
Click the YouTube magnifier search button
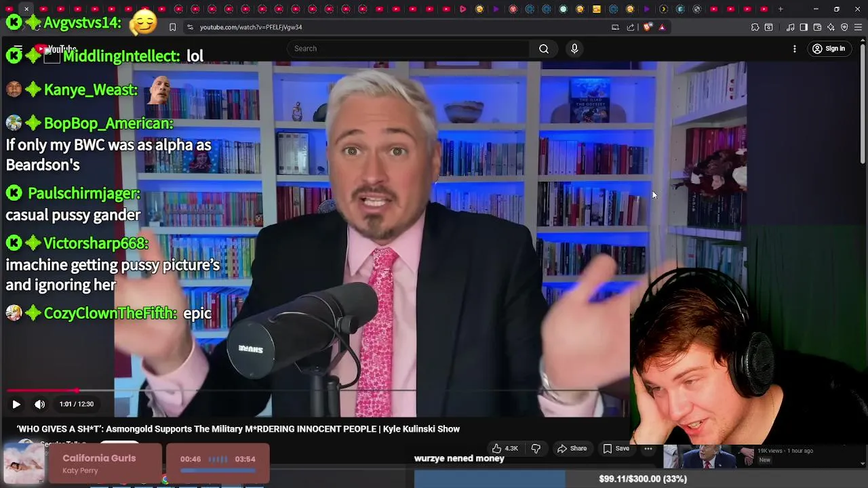click(x=544, y=49)
